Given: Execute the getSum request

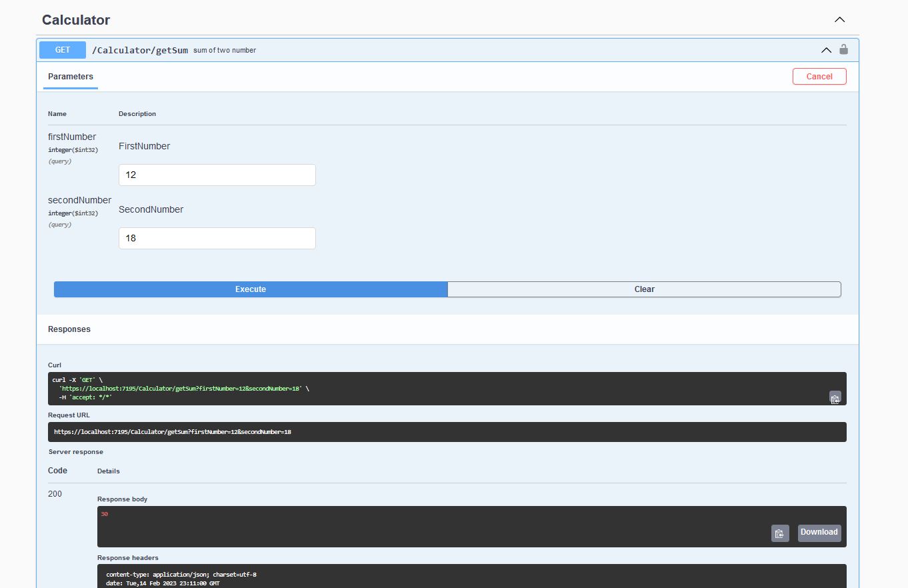Looking at the screenshot, I should pyautogui.click(x=250, y=289).
